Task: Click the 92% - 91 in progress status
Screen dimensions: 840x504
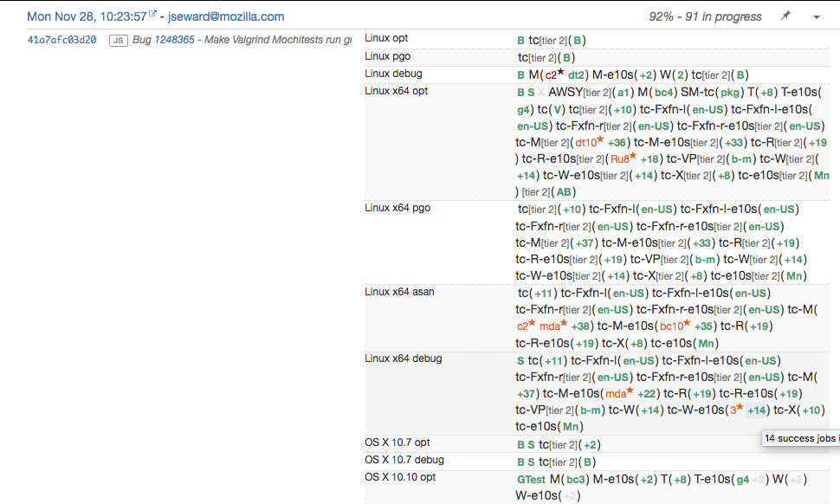Action: [x=705, y=16]
